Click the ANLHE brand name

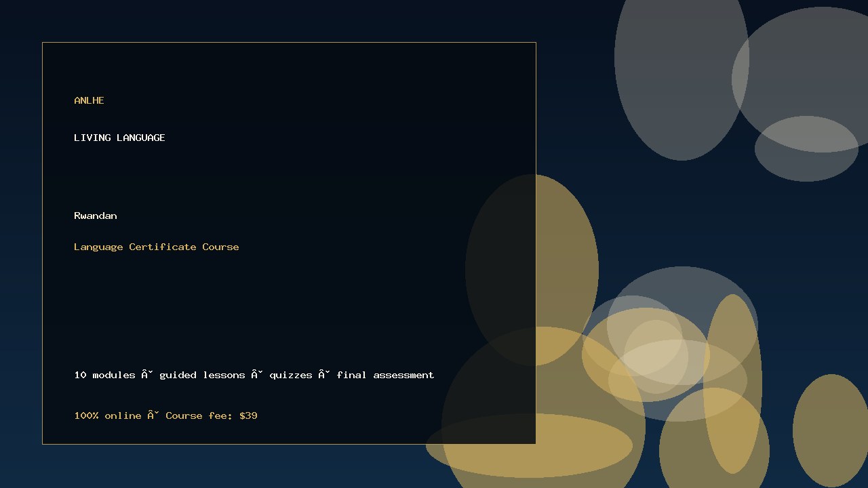(89, 100)
